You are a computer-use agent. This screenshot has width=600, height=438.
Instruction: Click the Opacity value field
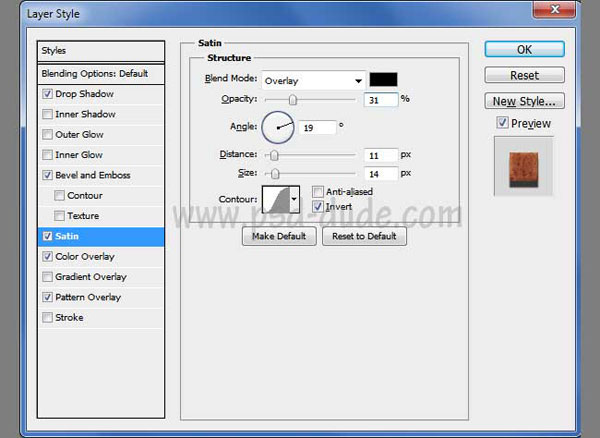pos(381,100)
